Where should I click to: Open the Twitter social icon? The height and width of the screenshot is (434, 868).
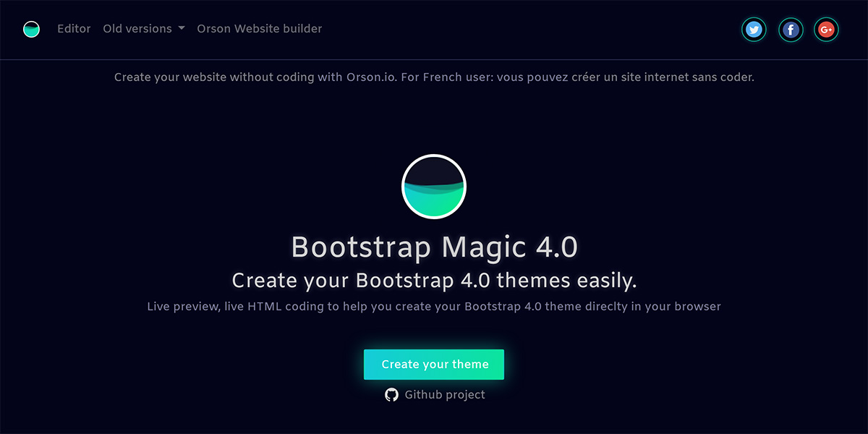(x=754, y=30)
